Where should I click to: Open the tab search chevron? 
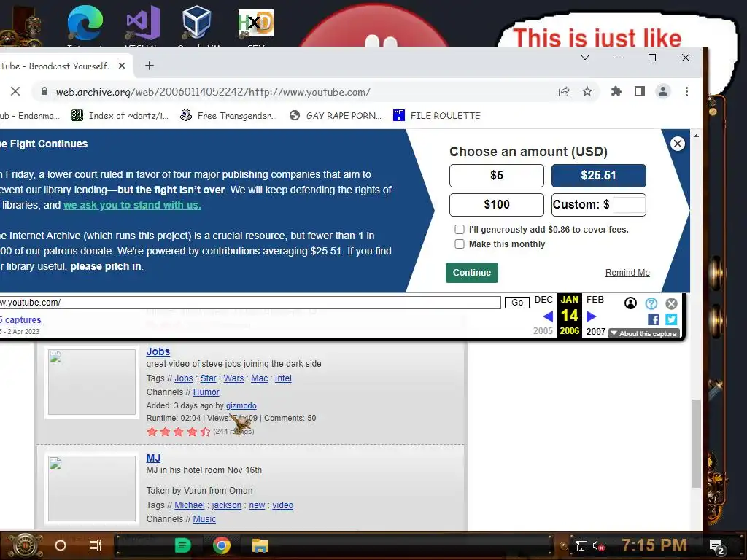click(585, 58)
